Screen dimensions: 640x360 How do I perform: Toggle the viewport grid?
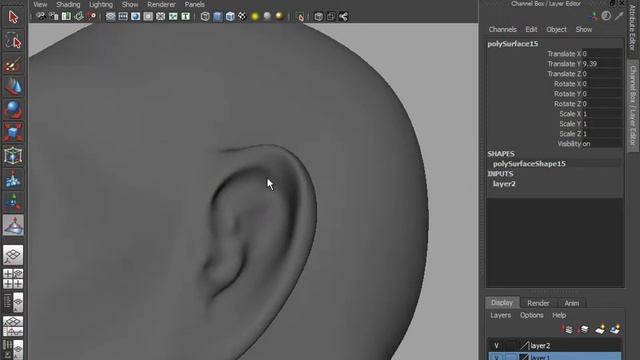point(111,16)
